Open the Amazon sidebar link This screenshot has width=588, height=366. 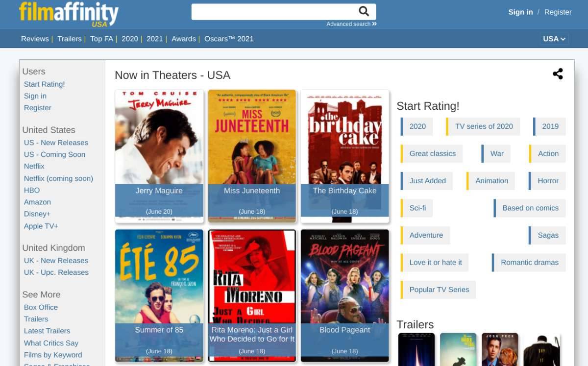(37, 202)
